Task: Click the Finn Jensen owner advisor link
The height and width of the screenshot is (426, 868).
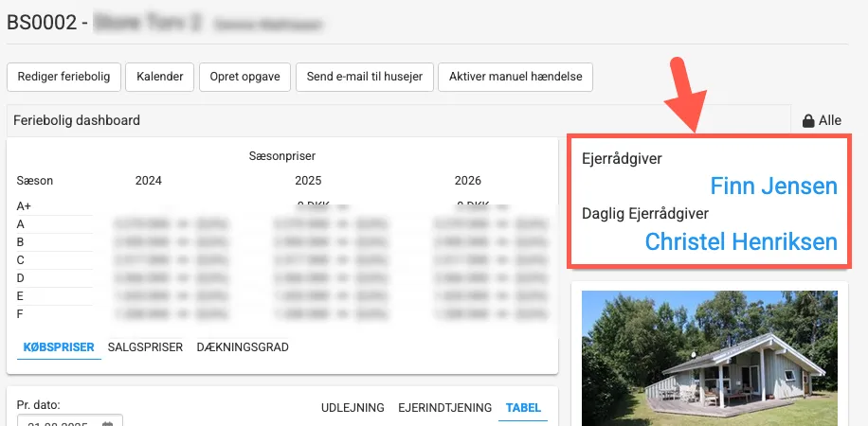Action: point(773,186)
